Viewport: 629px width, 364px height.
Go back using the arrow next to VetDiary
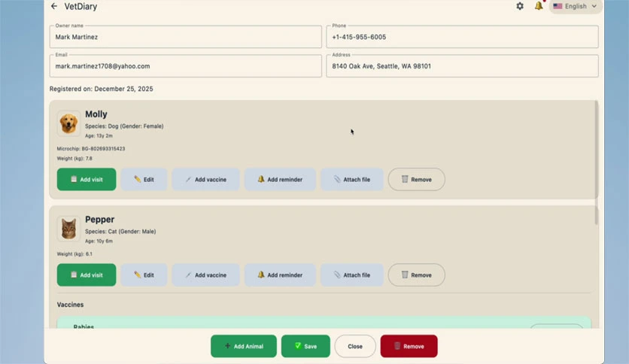pos(54,7)
